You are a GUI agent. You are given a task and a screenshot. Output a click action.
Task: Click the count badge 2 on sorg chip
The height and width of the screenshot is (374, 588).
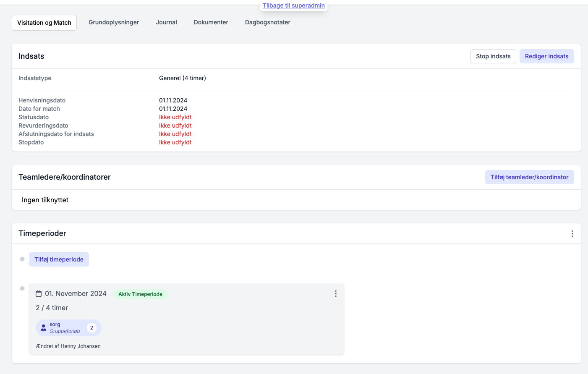coord(91,328)
